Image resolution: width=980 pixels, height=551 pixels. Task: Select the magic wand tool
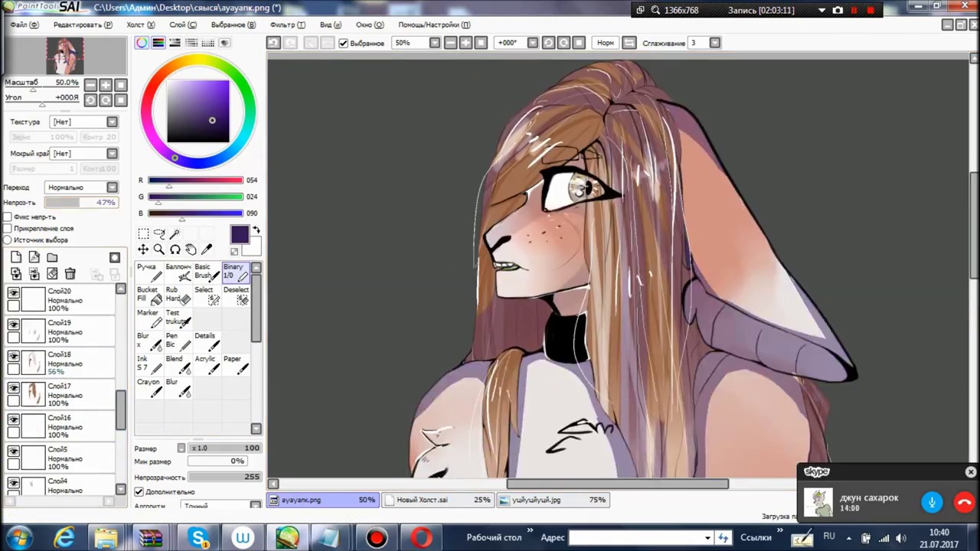coord(175,233)
